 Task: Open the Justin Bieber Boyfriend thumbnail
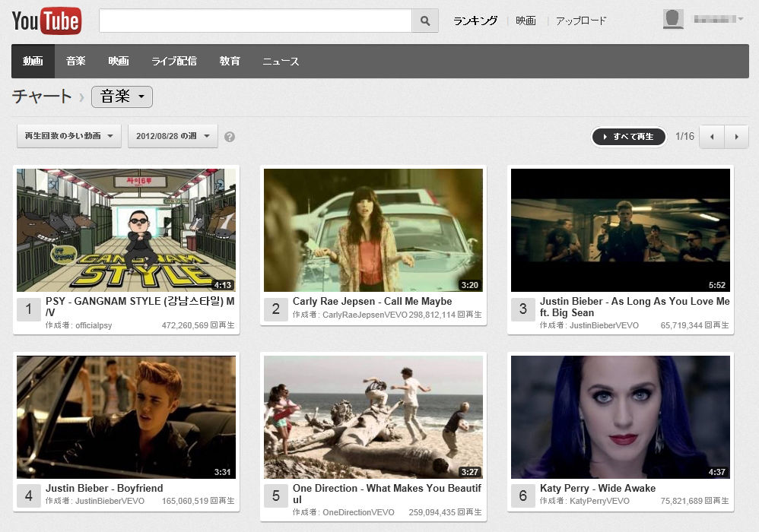[126, 417]
